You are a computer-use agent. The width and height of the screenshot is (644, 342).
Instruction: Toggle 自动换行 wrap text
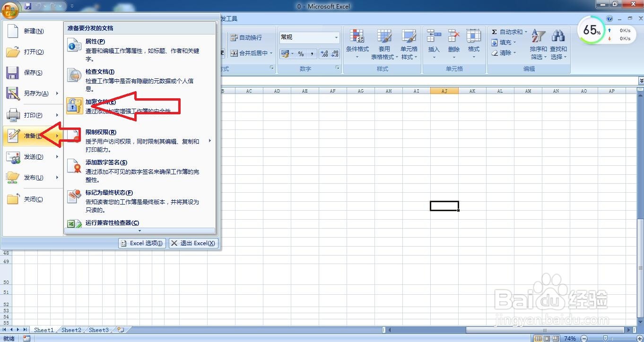[x=246, y=38]
